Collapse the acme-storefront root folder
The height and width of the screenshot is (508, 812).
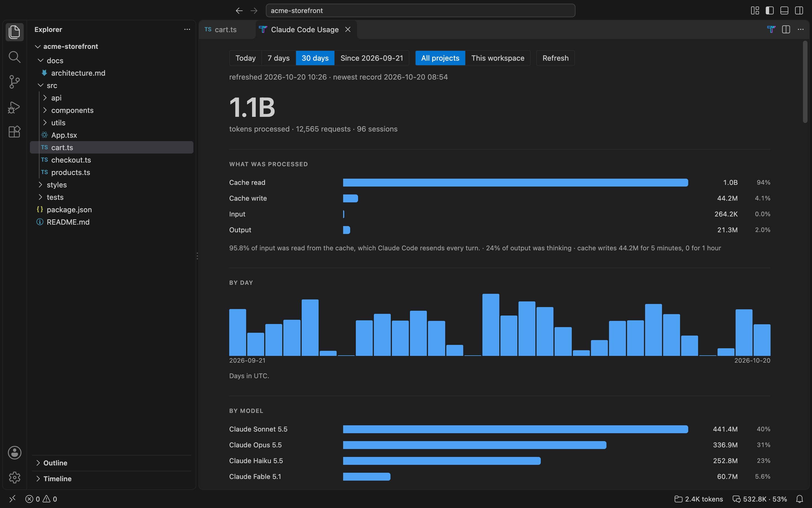[x=111, y=46]
